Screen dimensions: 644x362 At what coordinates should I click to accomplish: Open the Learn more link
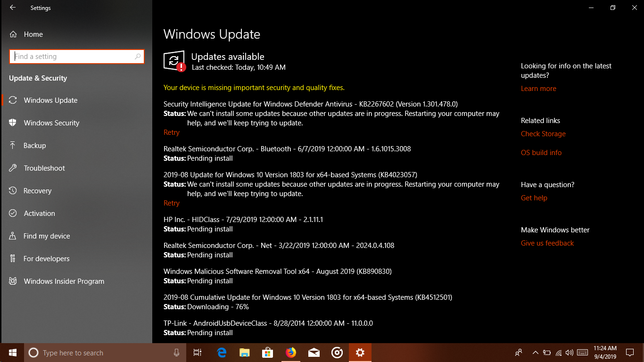538,89
